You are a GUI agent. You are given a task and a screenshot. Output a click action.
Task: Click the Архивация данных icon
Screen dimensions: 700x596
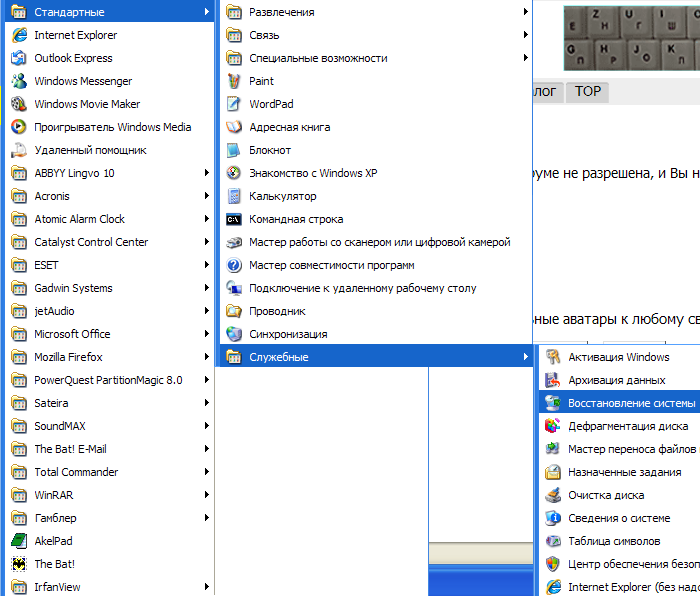tap(553, 380)
